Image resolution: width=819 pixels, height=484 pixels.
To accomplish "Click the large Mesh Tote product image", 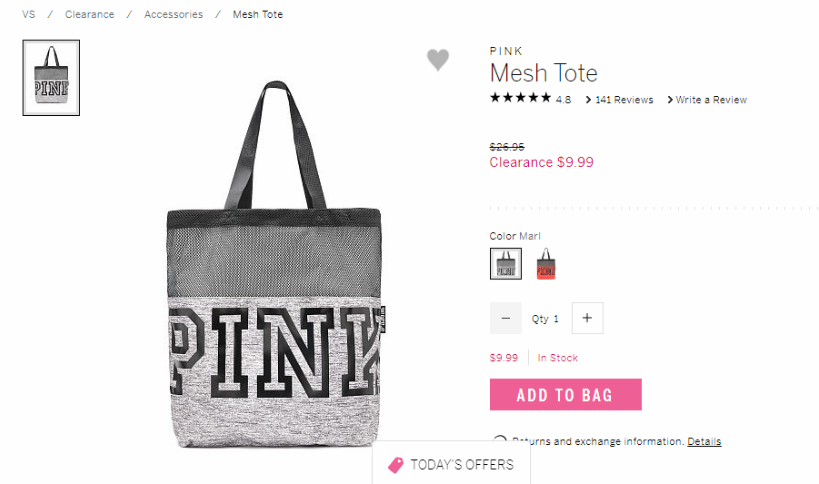I will [x=274, y=265].
